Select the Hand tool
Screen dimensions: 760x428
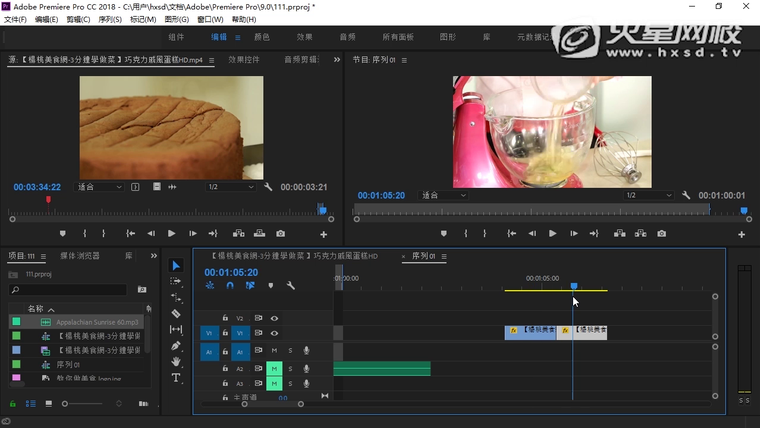[176, 361]
